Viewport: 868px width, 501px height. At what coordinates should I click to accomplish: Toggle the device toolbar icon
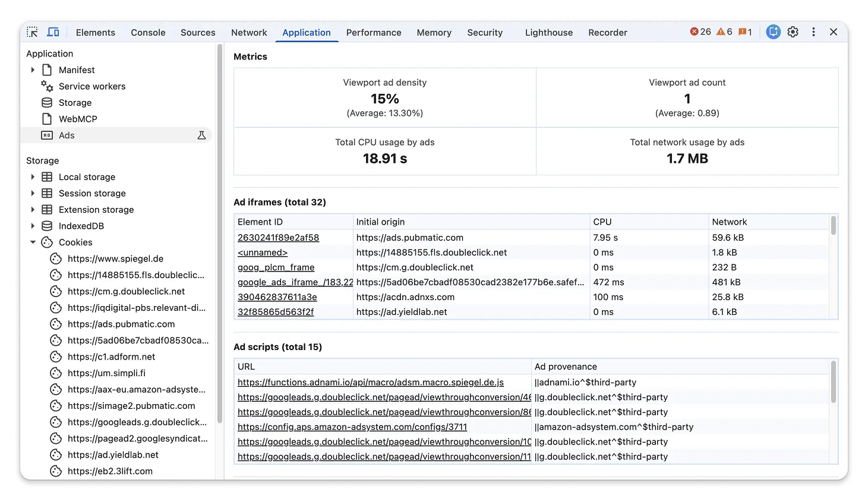click(x=53, y=32)
